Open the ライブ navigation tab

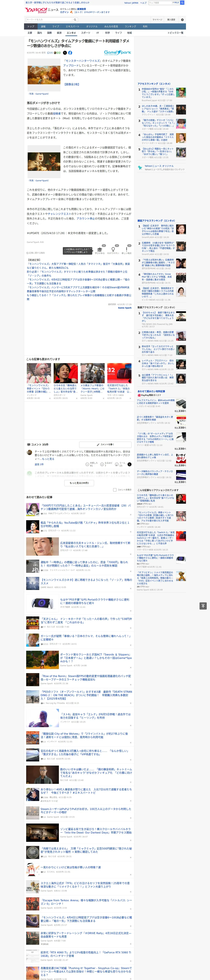56,27
